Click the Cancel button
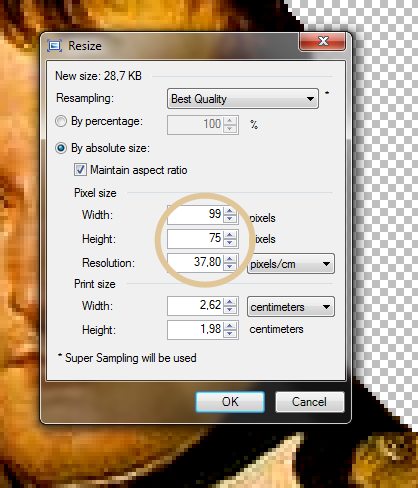Viewport: 418px width, 488px height. point(309,402)
